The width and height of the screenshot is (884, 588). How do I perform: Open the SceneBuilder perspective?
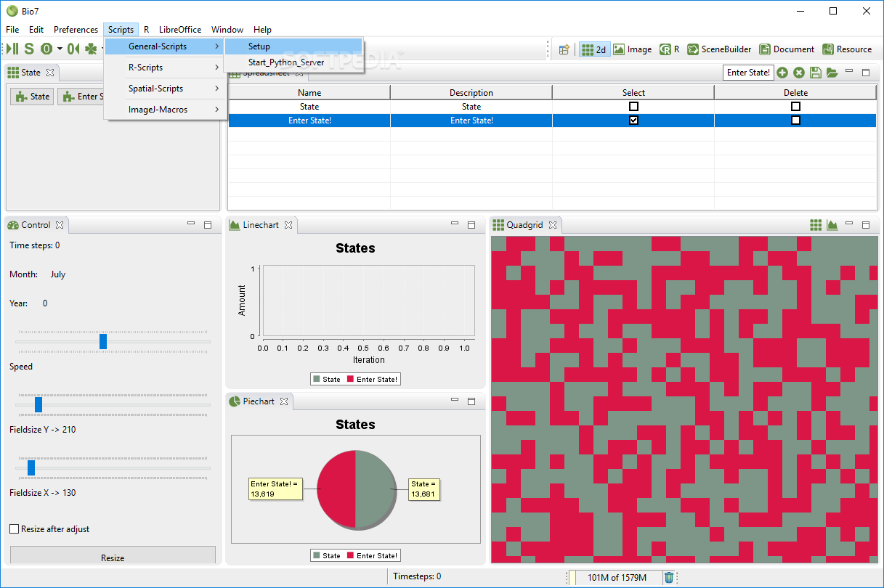719,49
